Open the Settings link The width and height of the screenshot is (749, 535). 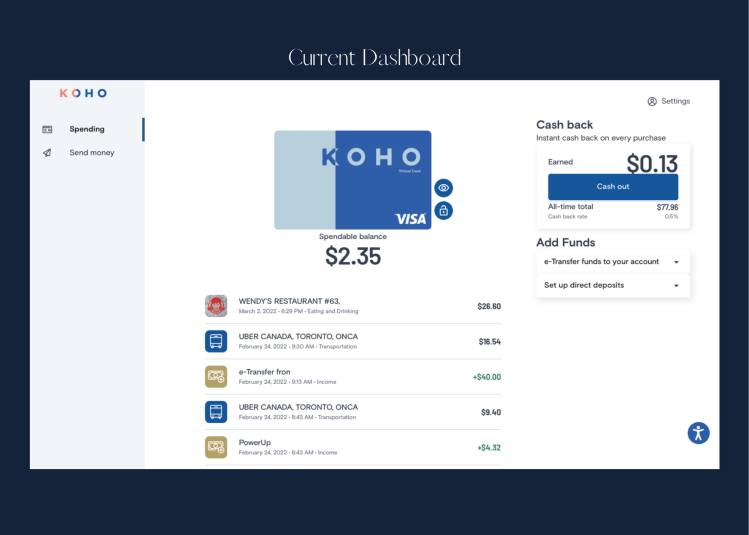[675, 101]
